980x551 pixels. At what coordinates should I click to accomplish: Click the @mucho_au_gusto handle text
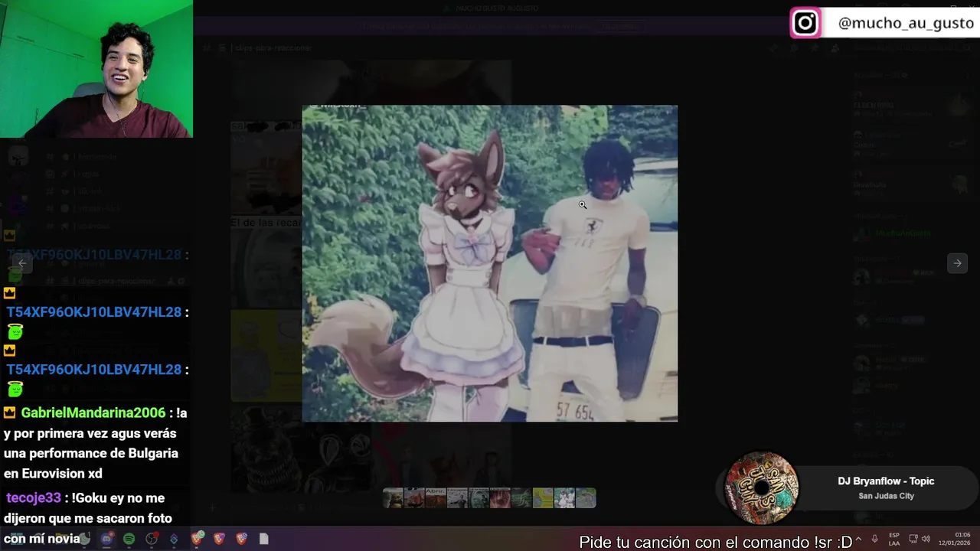pos(906,23)
